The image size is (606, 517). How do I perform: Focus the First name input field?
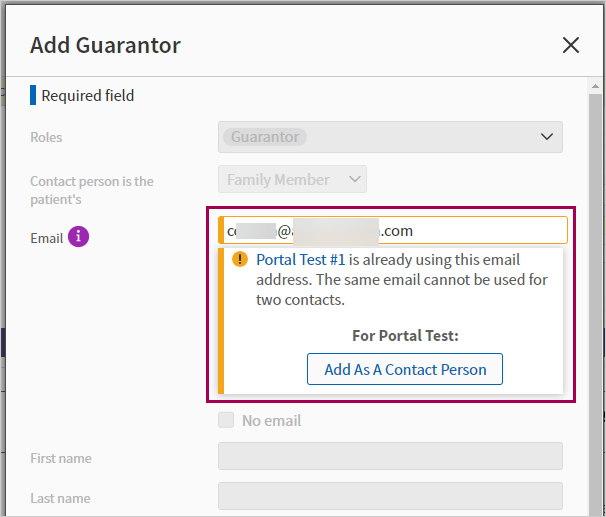(x=390, y=457)
